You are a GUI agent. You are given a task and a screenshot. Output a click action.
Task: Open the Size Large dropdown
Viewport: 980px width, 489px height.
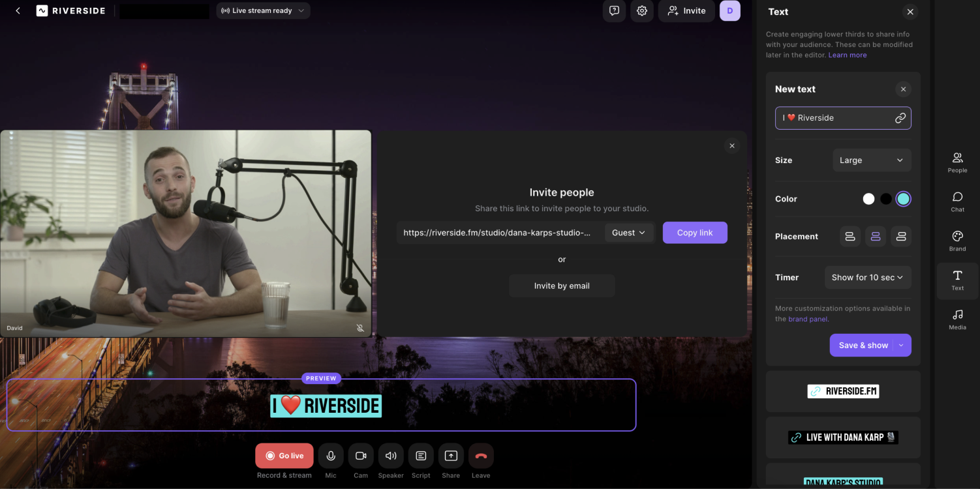(x=872, y=160)
